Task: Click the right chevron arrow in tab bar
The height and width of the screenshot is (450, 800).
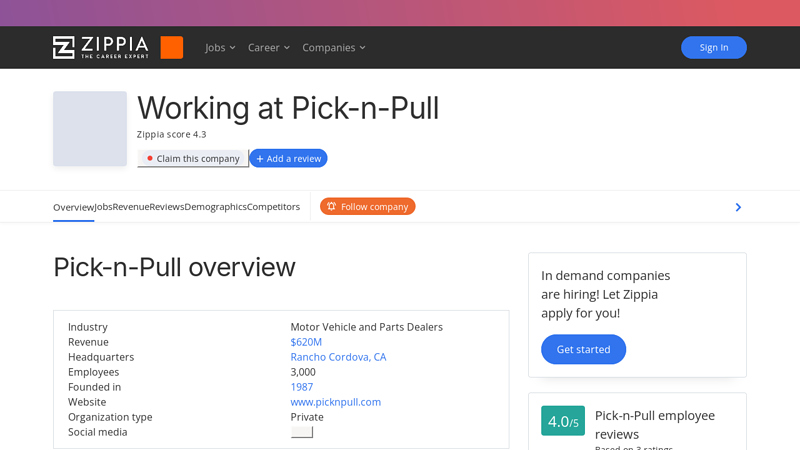Action: [x=738, y=207]
